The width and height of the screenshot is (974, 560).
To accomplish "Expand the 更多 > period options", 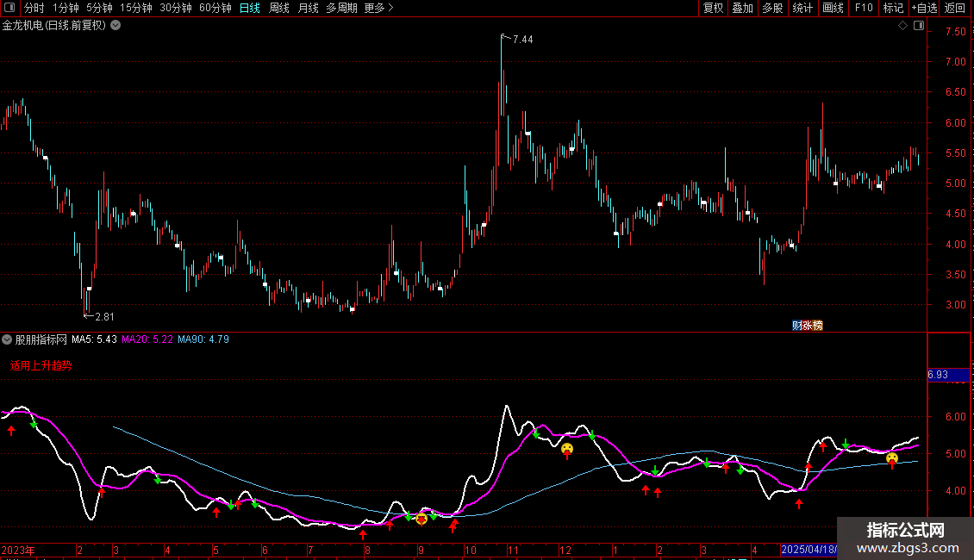I will [378, 8].
